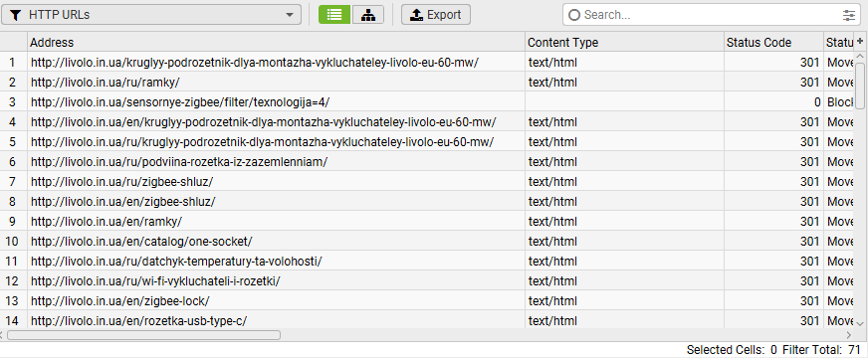Select row number 10 header
Screen dimensions: 868x358
point(13,242)
